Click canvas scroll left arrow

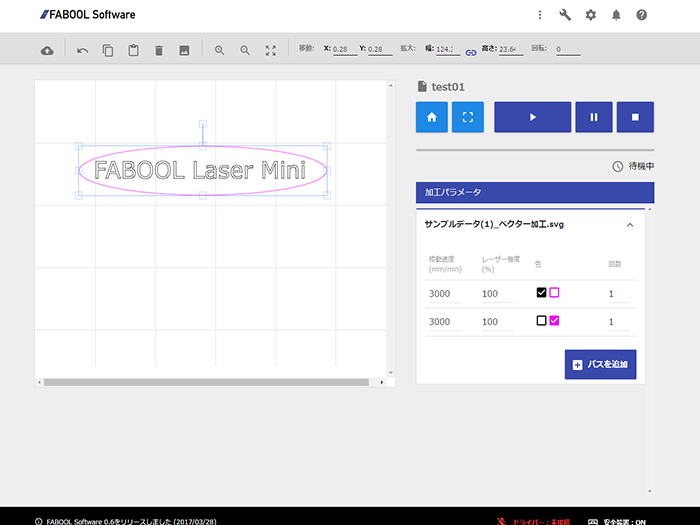coord(39,383)
